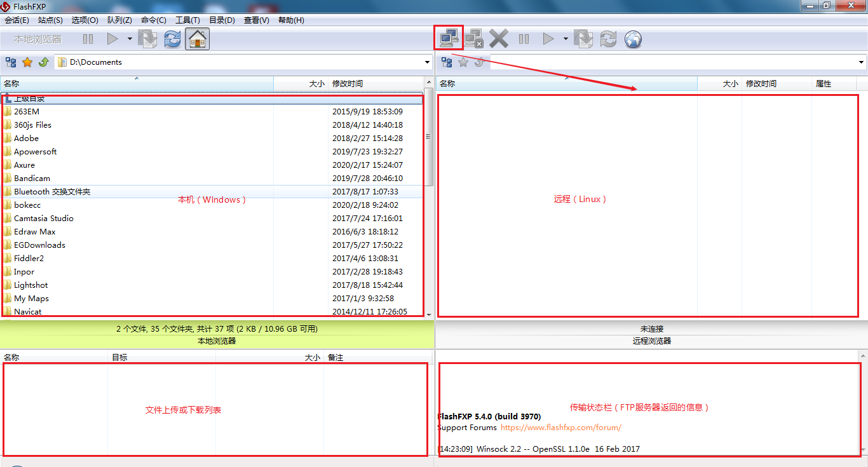Viewport: 868px width, 467px height.
Task: Click the globe switch-to-remote browser icon
Action: click(x=633, y=39)
